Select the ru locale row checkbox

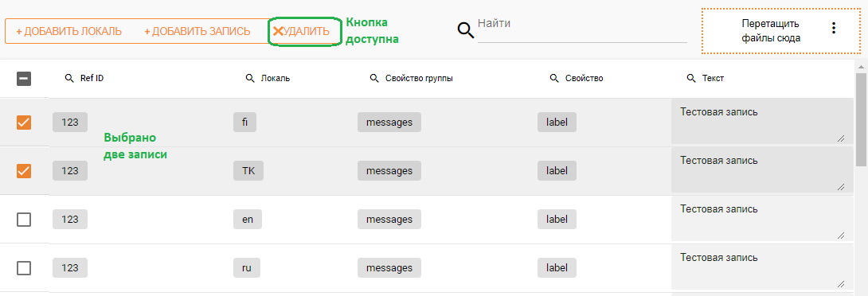24,268
